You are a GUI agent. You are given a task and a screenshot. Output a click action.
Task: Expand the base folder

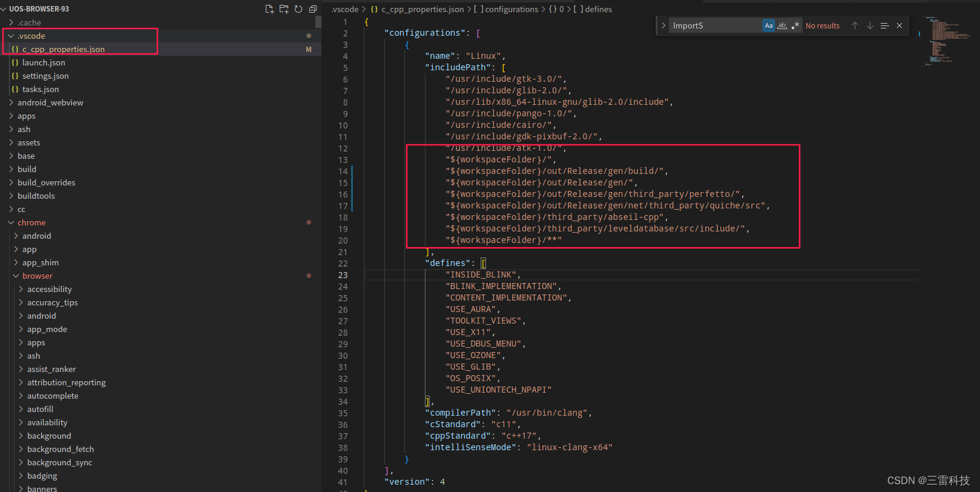[160, 156]
